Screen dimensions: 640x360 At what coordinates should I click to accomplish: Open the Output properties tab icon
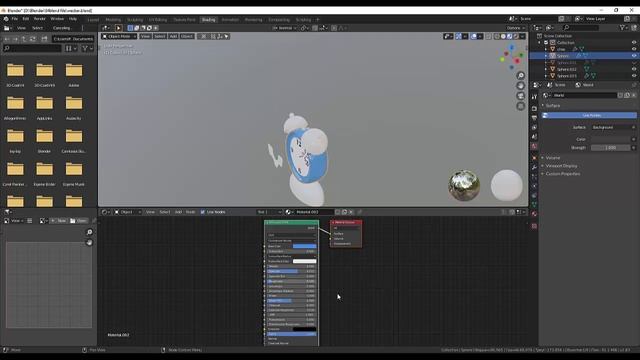(x=534, y=118)
